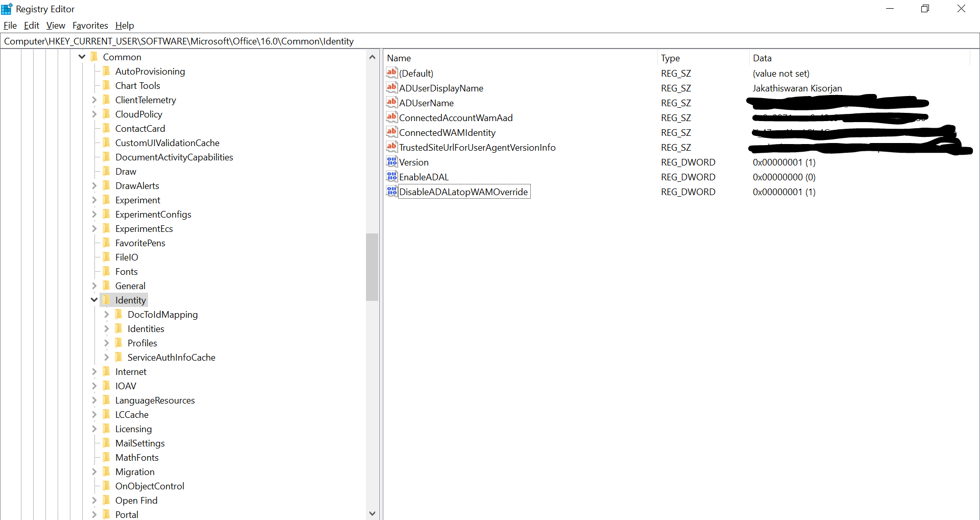Click the DWORD icon next to EnableADAL
Image resolution: width=980 pixels, height=520 pixels.
(x=391, y=176)
